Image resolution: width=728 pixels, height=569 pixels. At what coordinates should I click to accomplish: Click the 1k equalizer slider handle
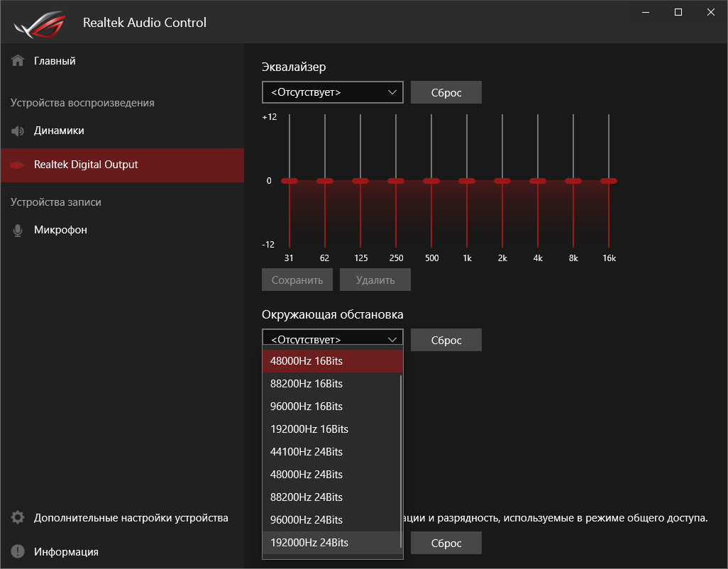(x=467, y=181)
